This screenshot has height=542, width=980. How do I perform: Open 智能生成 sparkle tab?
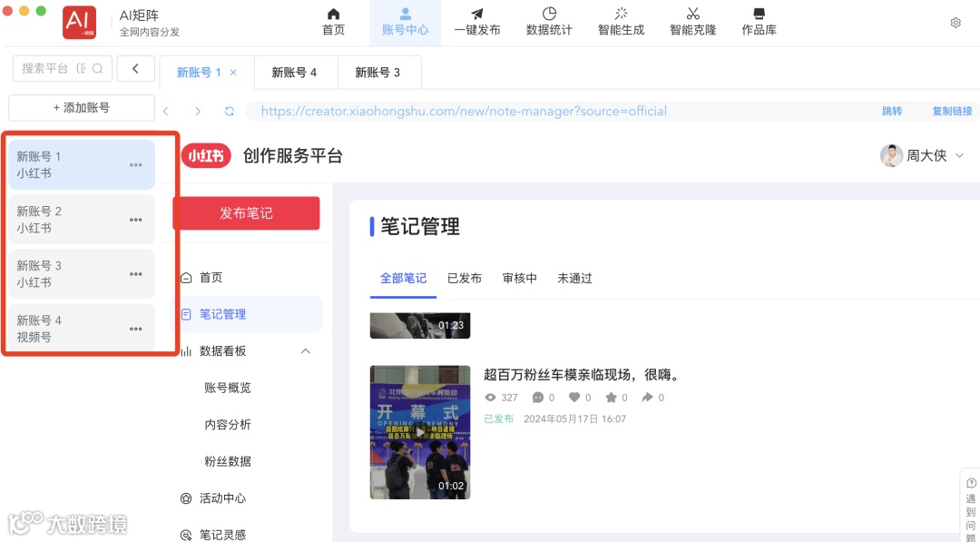tap(621, 23)
